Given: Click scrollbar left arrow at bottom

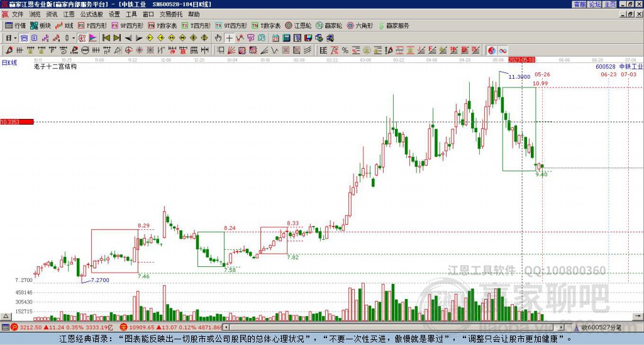Looking at the screenshot, I should pos(226,327).
